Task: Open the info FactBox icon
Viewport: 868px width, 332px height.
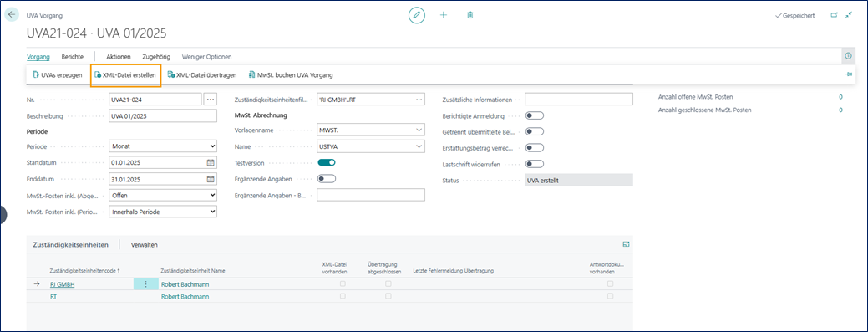Action: click(847, 56)
